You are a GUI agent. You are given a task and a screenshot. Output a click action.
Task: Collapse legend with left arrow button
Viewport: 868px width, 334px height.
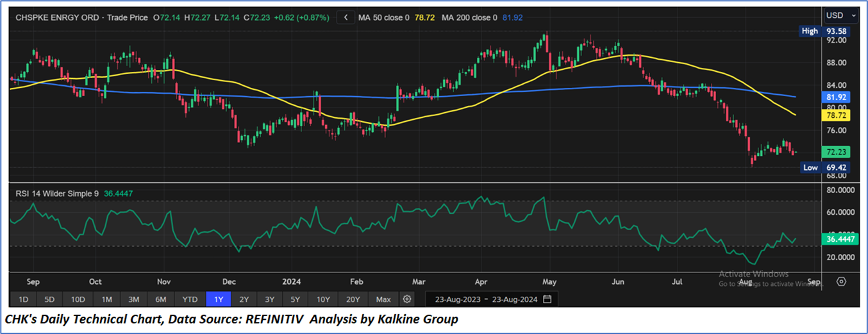[346, 17]
